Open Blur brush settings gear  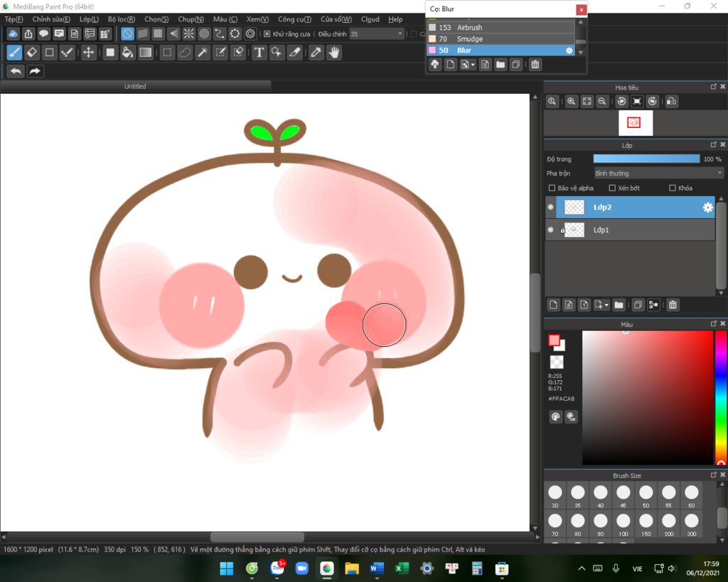point(569,50)
